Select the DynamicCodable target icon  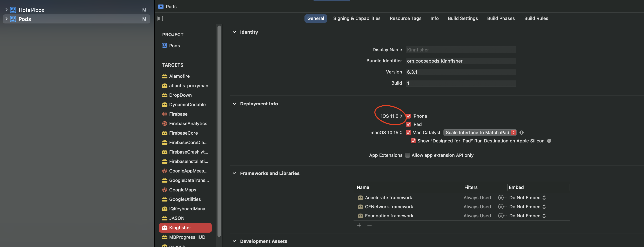coord(165,105)
